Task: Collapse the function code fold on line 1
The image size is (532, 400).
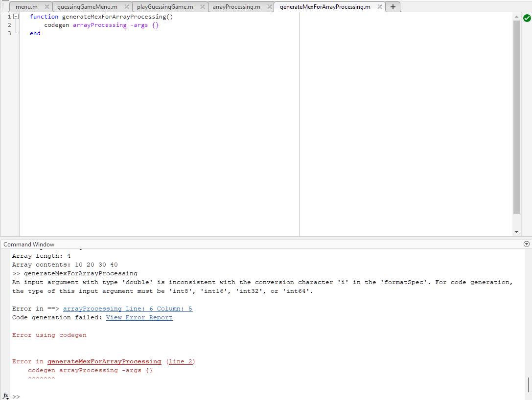Action: [x=16, y=16]
